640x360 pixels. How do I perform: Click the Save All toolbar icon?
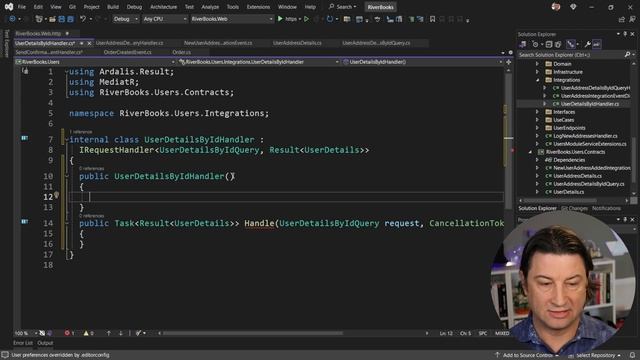(70, 19)
